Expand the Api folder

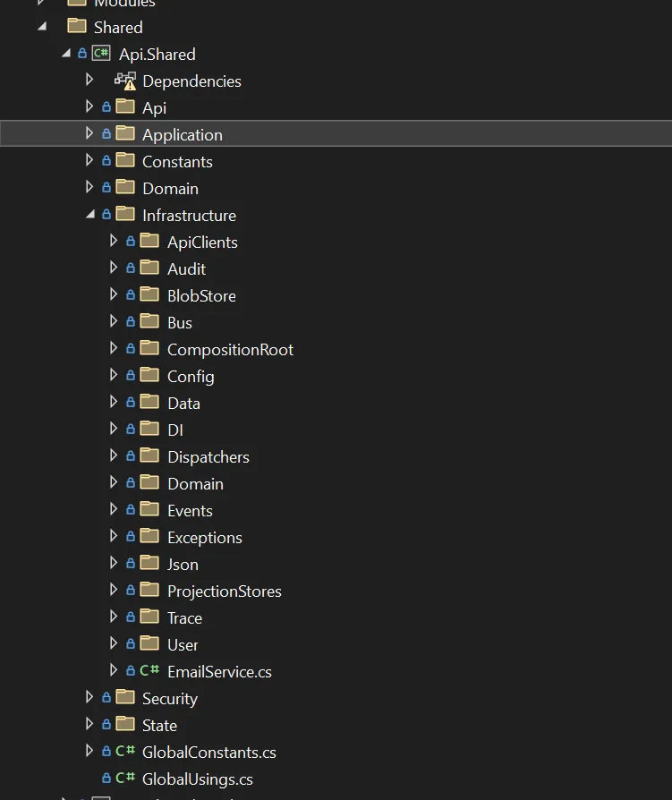tap(89, 106)
